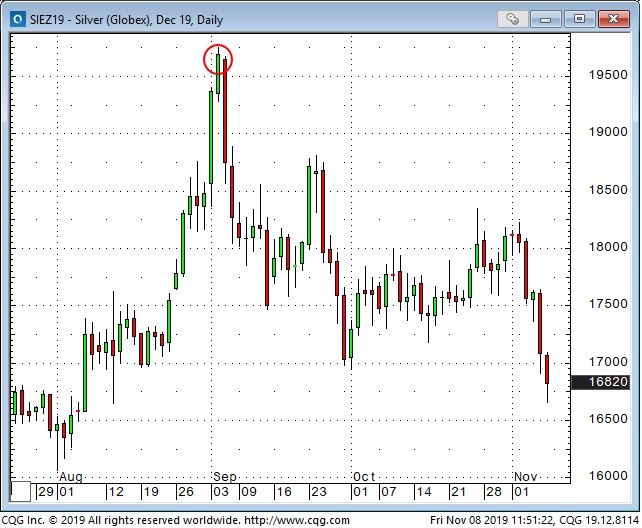Screen dimensions: 642x528
Task: Click the 18500 price axis label
Action: (x=608, y=190)
